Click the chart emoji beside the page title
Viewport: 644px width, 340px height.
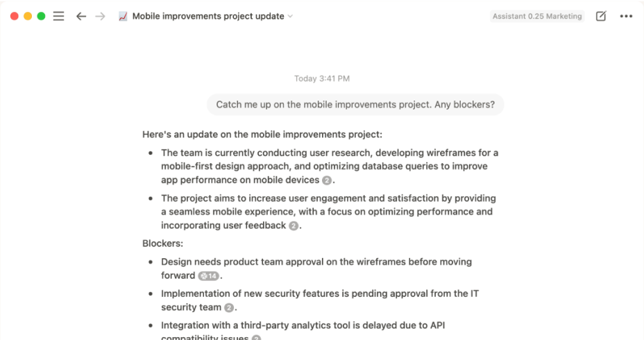click(123, 16)
